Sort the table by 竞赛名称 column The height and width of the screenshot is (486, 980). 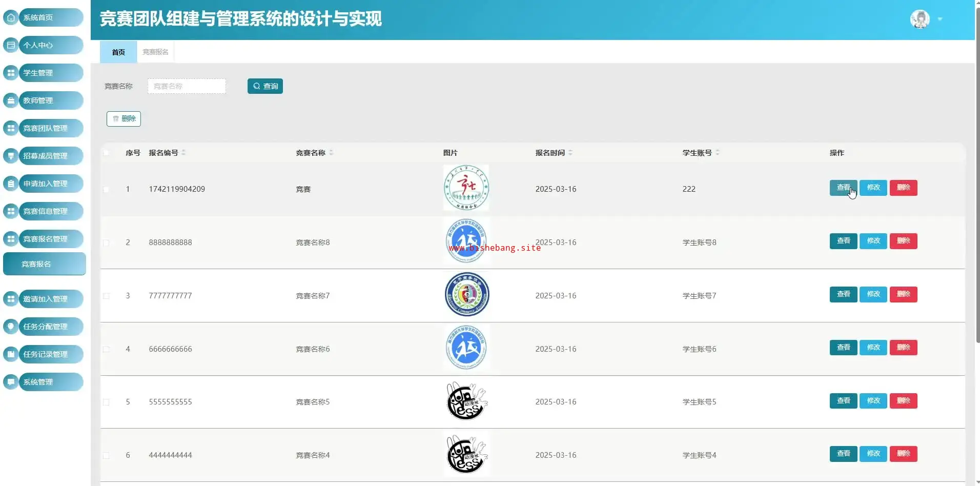click(x=331, y=153)
